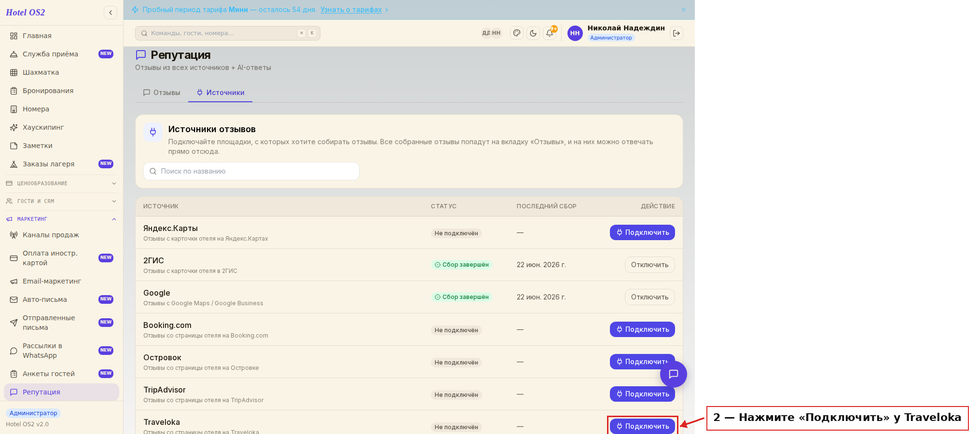
Task: Open Бронирования section
Action: [61, 91]
